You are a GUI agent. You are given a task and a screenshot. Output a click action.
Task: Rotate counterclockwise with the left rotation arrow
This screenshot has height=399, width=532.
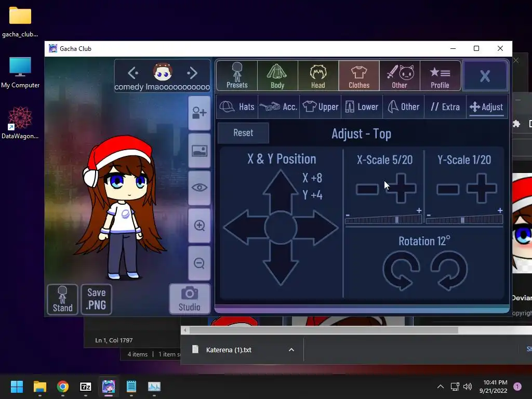[402, 271]
